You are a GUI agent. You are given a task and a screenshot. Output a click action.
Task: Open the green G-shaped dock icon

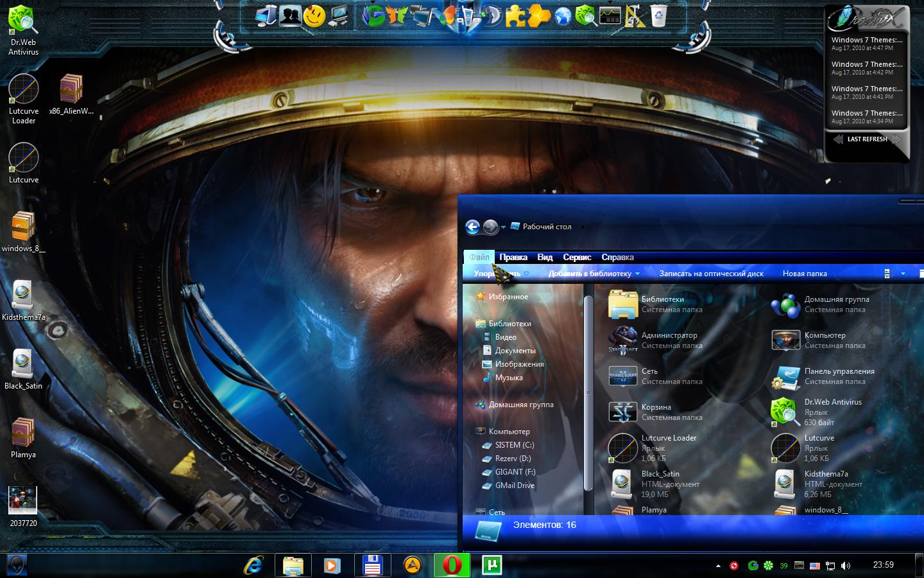point(373,15)
